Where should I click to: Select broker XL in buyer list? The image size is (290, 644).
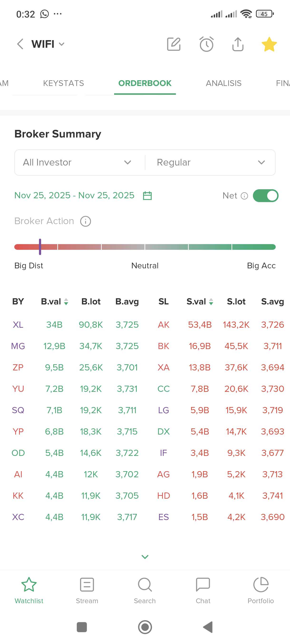coord(18,325)
